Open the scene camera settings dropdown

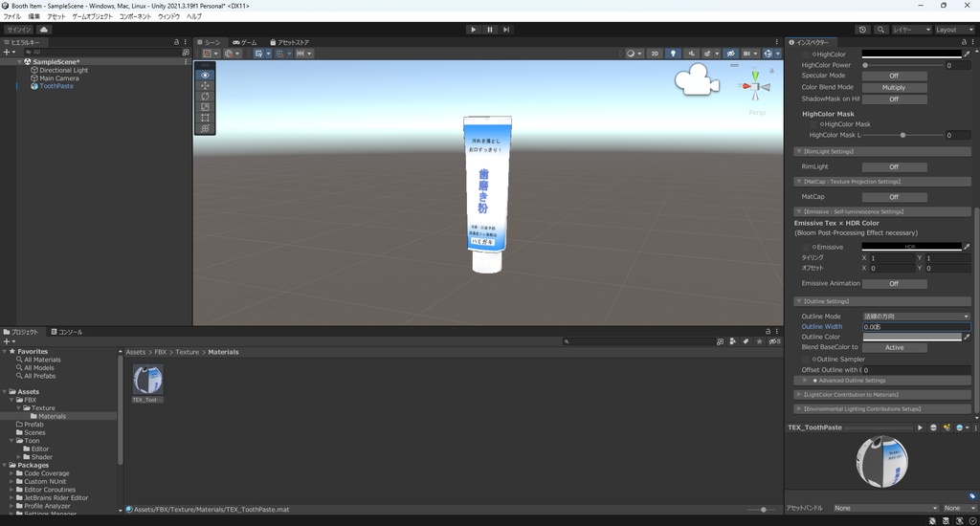click(x=748, y=54)
